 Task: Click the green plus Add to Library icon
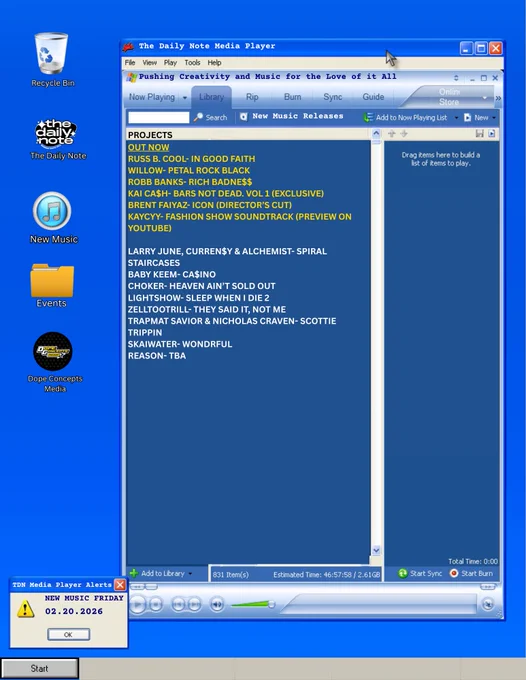click(x=134, y=573)
